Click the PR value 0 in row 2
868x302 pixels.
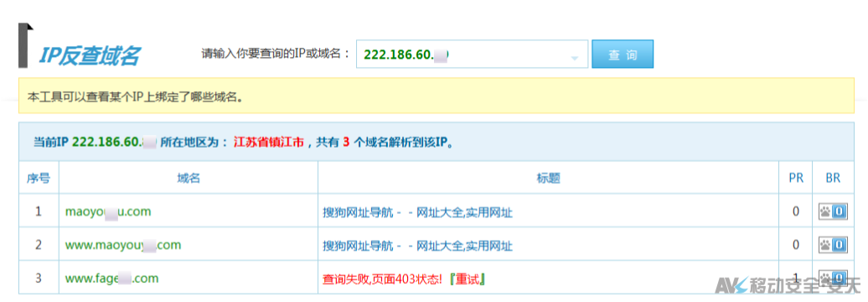point(795,244)
